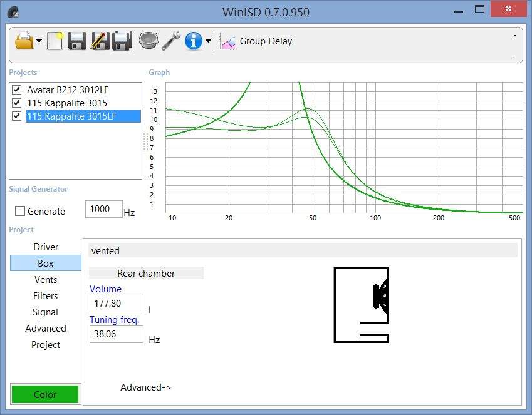Click the vented box diagram image
This screenshot has height=415, width=532.
coord(362,305)
